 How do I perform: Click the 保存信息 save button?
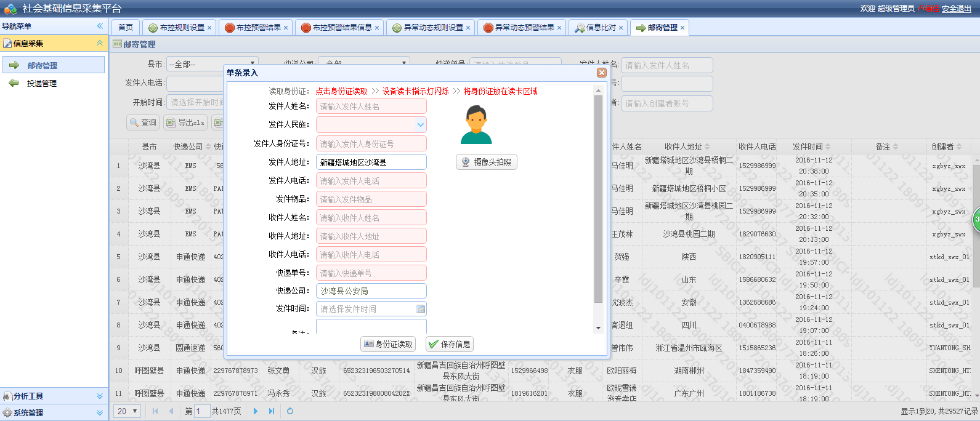pyautogui.click(x=450, y=344)
